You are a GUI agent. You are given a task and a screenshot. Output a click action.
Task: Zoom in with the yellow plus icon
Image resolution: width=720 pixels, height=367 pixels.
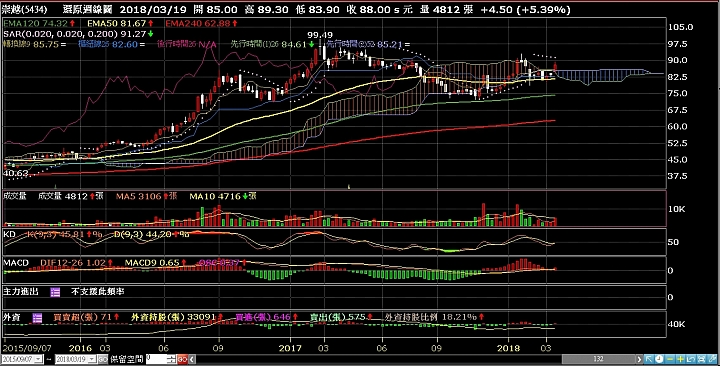pos(681,359)
